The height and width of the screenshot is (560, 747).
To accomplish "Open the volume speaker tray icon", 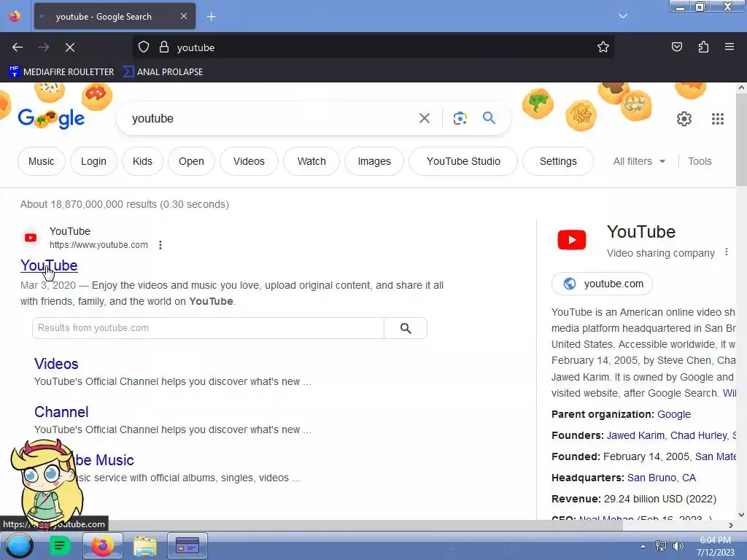I will tap(678, 546).
